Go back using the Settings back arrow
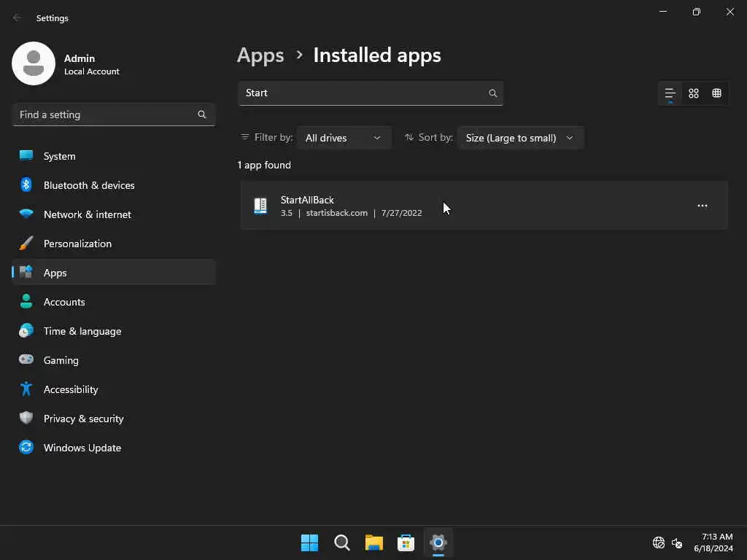The width and height of the screenshot is (747, 560). click(x=18, y=18)
